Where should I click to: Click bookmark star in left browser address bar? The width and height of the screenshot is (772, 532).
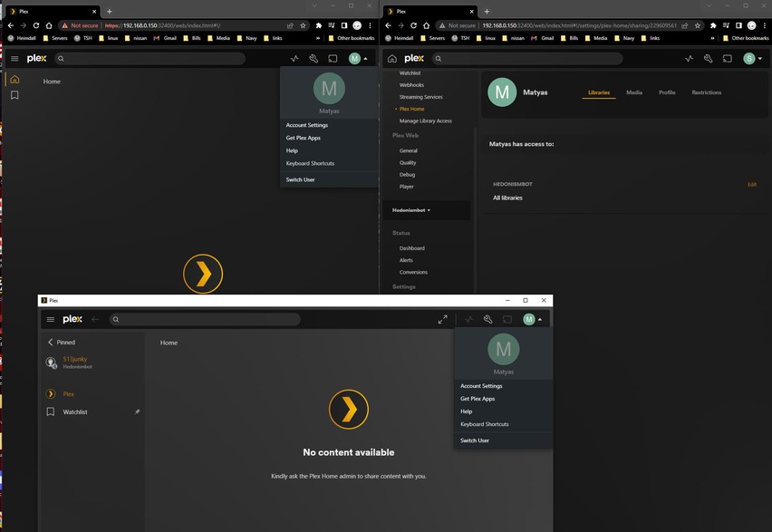tap(303, 25)
